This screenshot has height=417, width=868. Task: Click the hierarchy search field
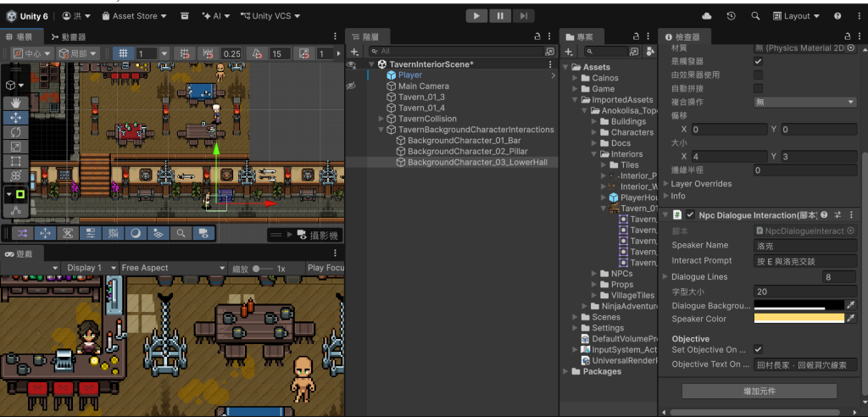(462, 52)
